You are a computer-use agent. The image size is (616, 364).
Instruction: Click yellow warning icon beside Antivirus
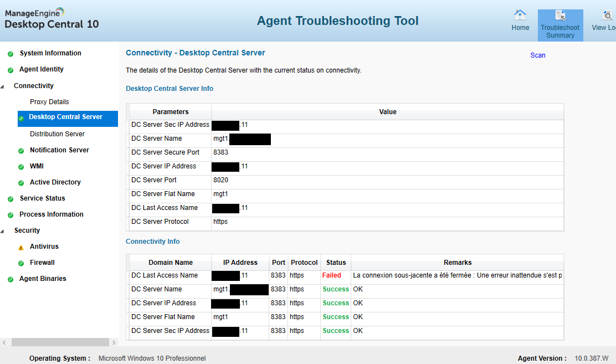click(x=21, y=248)
